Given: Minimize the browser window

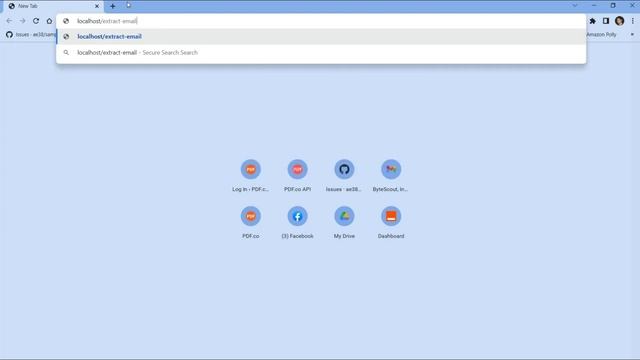Looking at the screenshot, I should click(594, 6).
